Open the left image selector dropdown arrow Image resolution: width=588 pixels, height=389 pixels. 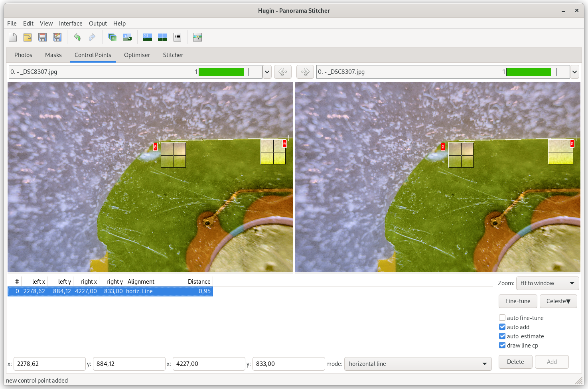pos(267,72)
